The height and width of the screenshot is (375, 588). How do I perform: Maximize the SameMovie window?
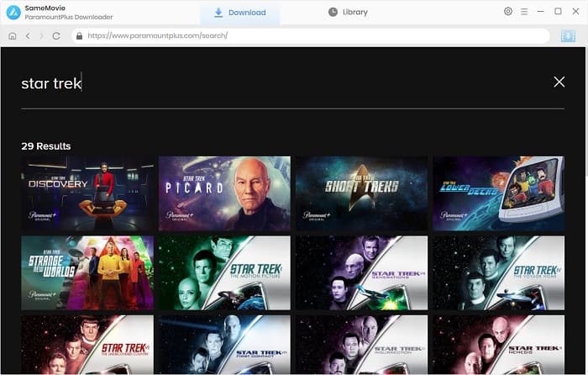pyautogui.click(x=558, y=12)
